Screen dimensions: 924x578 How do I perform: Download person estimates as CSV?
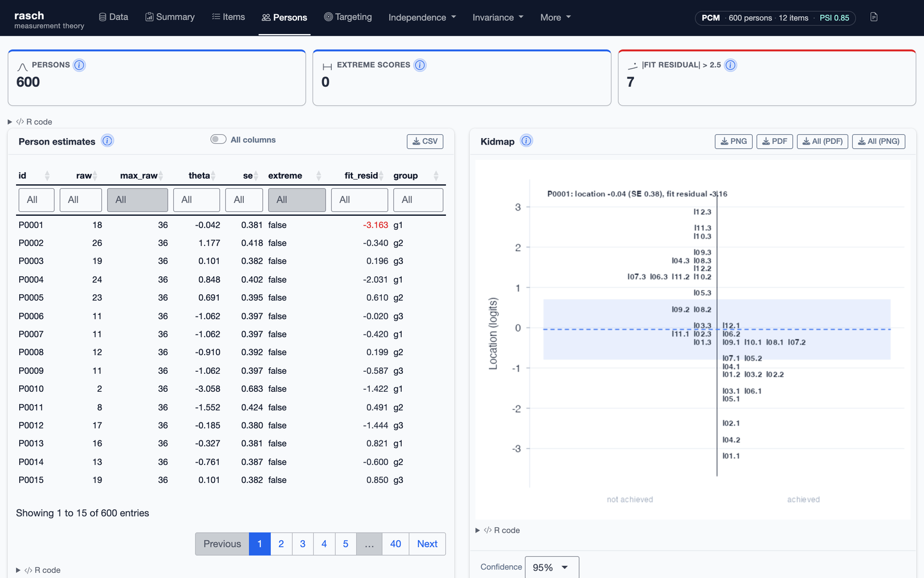coord(425,141)
